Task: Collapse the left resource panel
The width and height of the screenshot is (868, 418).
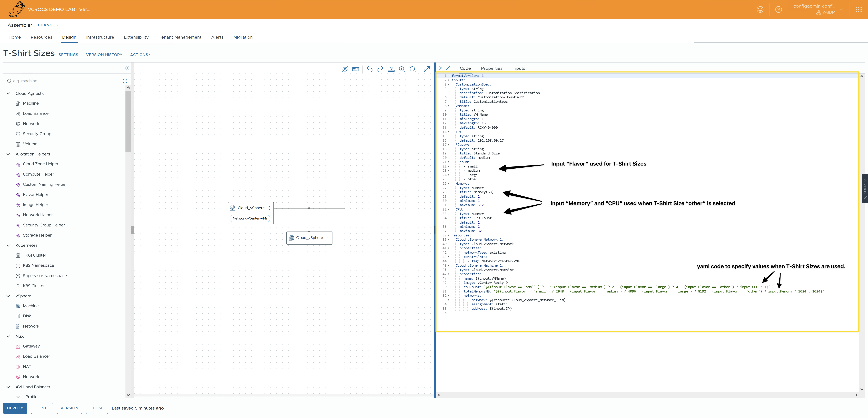Action: (127, 68)
